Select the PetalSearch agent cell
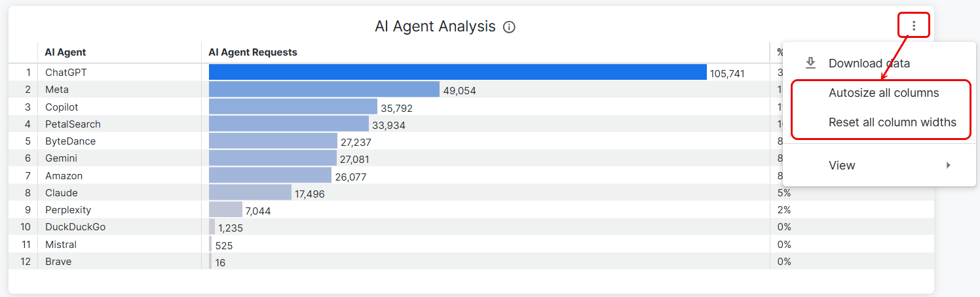The image size is (980, 297). tap(73, 124)
